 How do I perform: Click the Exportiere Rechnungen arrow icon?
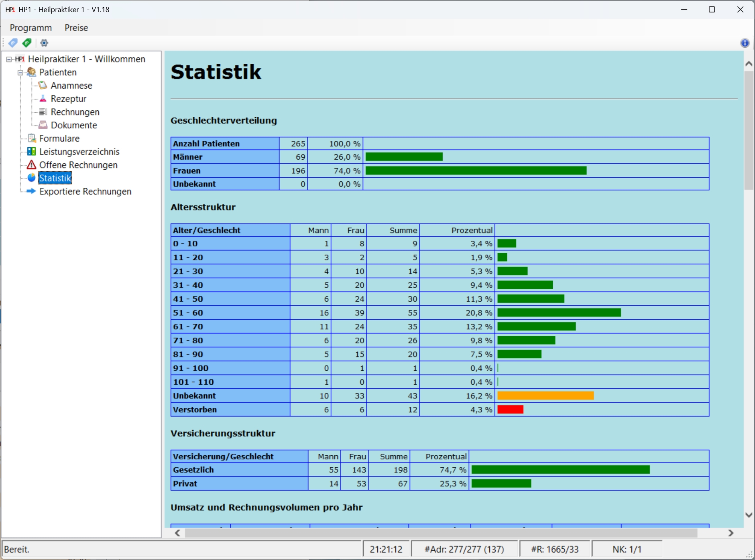[x=31, y=191]
